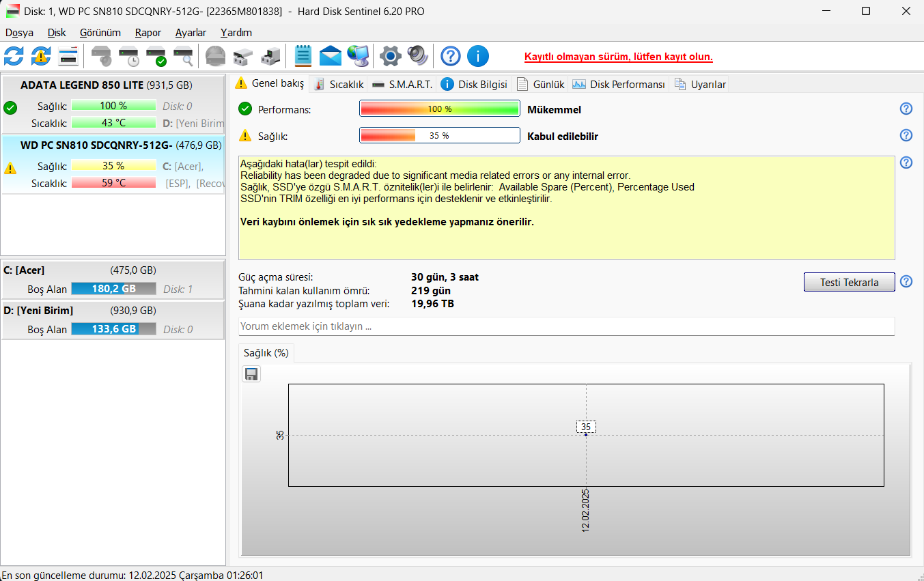Click the Sağlık 35 % bar in overview
This screenshot has width=924, height=581.
click(440, 136)
